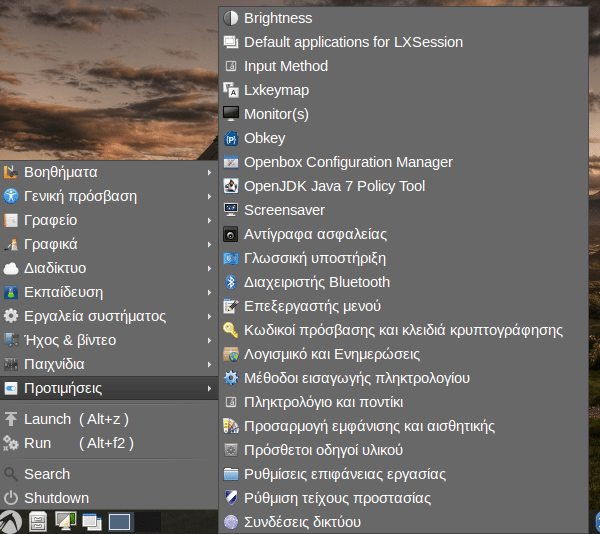Select the highlighted Προτιμήσεις menu entry
Viewport: 600px width, 534px height.
[109, 388]
